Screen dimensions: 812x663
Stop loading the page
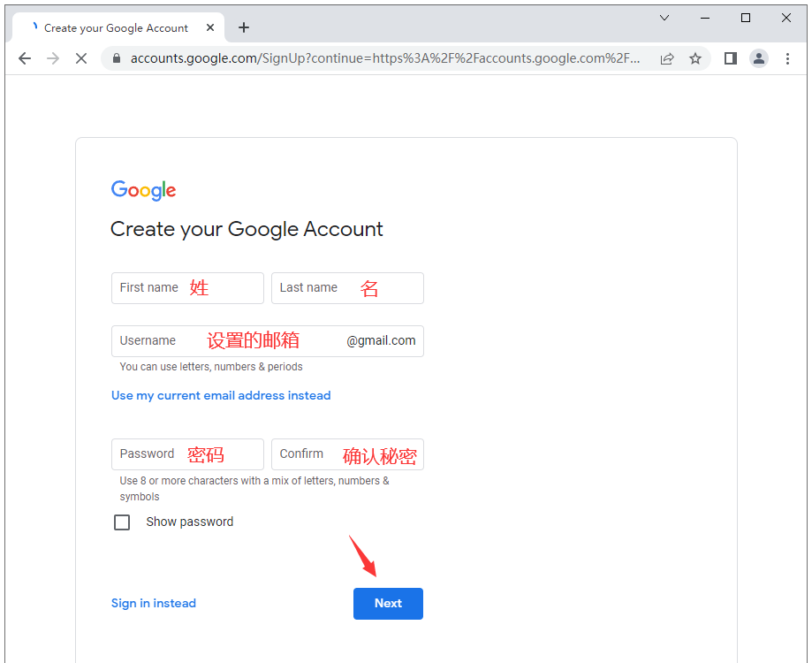(x=81, y=58)
